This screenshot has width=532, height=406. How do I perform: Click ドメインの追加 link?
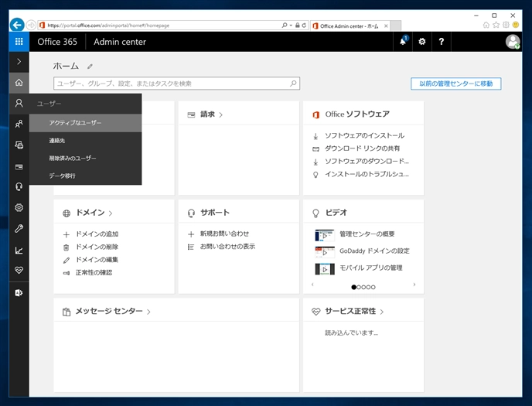pos(97,234)
